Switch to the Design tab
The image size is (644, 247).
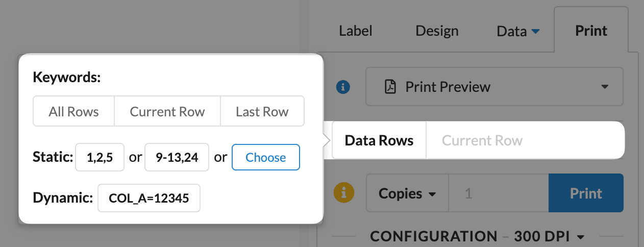pos(437,31)
